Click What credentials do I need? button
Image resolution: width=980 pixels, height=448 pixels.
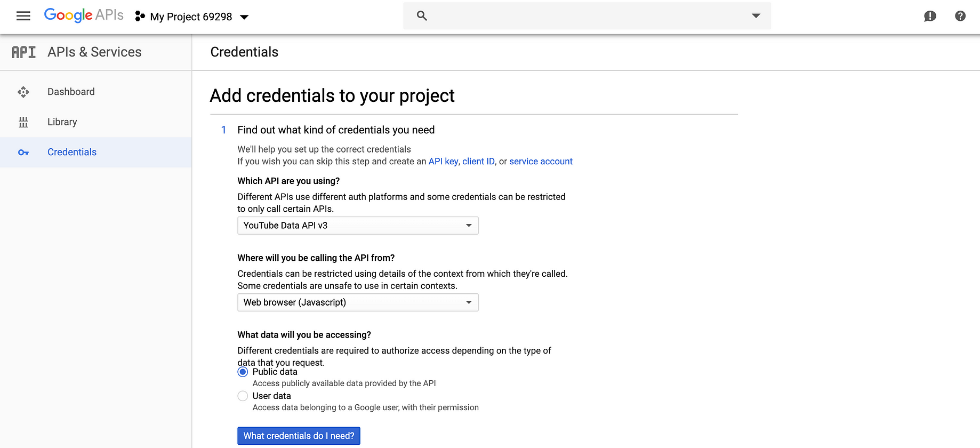[x=299, y=436]
